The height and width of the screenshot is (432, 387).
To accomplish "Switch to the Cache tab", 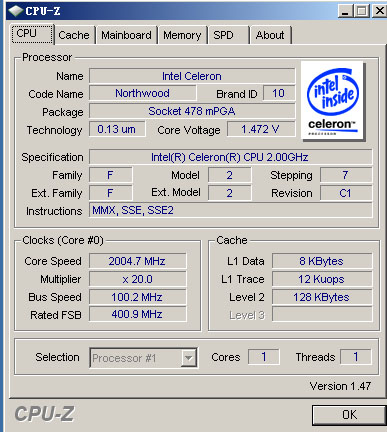I will 74,35.
